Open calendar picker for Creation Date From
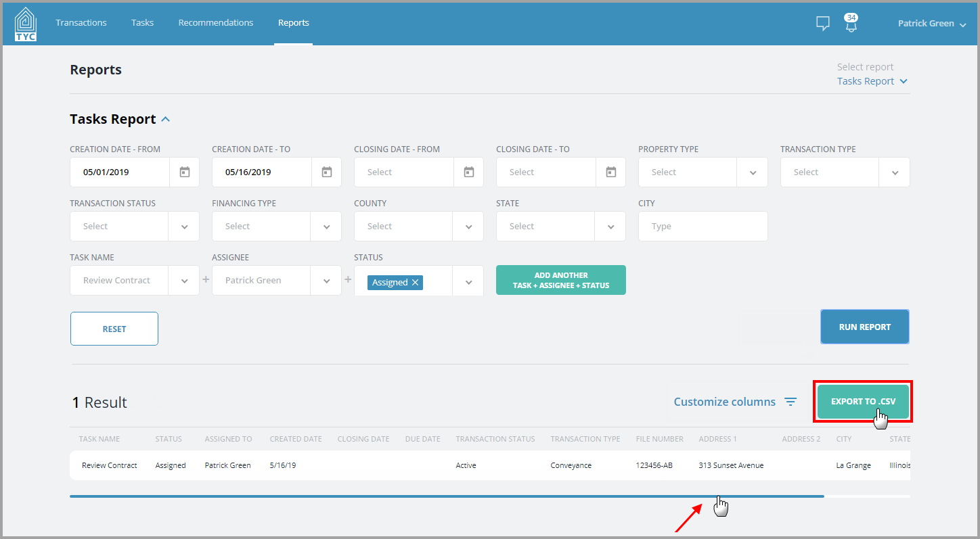980x539 pixels. [184, 172]
